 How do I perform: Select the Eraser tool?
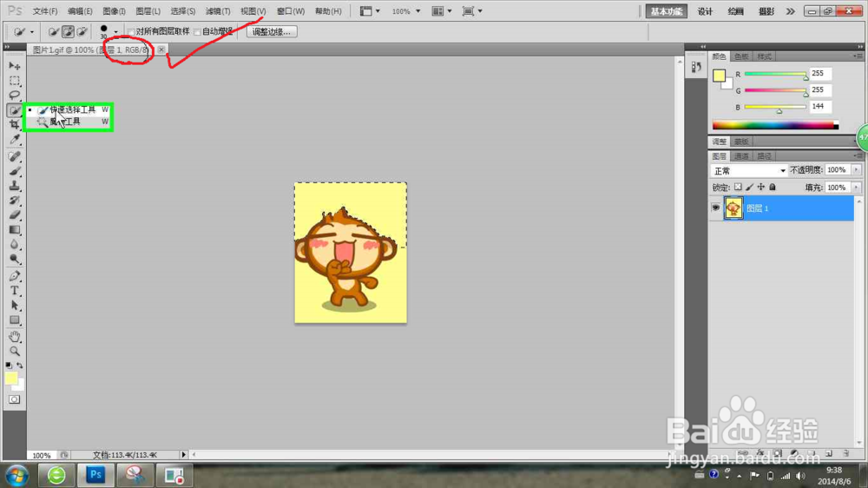[15, 215]
